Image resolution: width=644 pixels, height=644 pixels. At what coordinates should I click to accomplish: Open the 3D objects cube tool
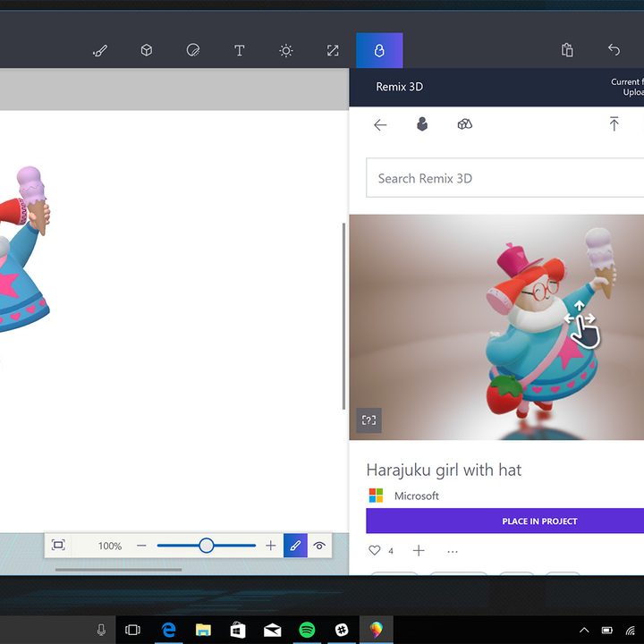[x=146, y=50]
